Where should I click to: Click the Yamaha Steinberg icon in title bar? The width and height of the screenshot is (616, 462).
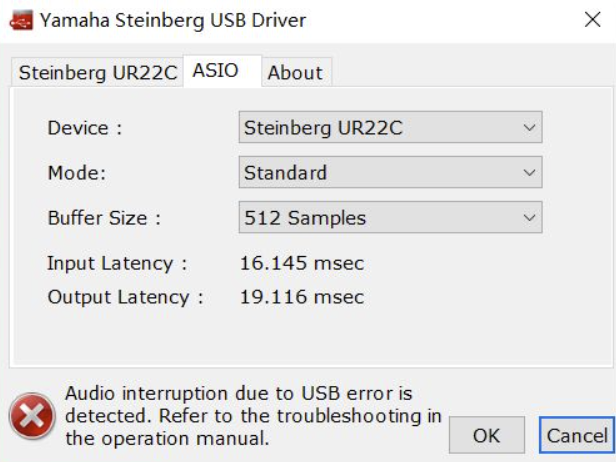click(x=21, y=20)
